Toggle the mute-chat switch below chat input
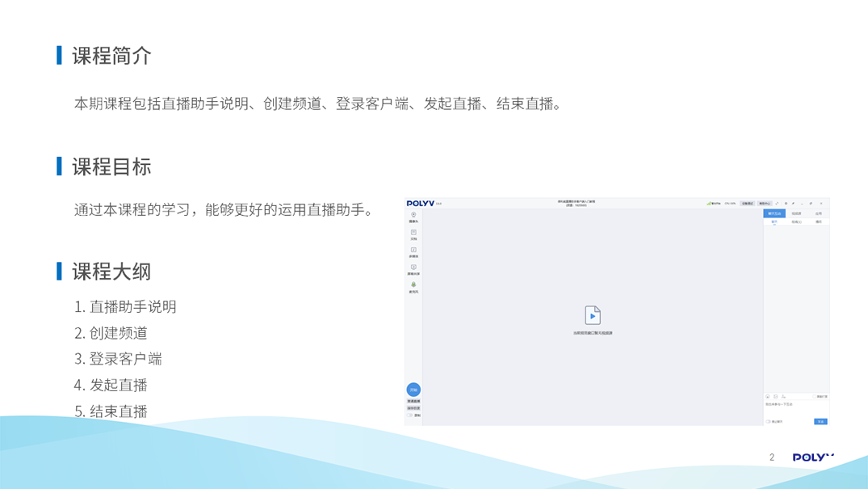 (768, 421)
